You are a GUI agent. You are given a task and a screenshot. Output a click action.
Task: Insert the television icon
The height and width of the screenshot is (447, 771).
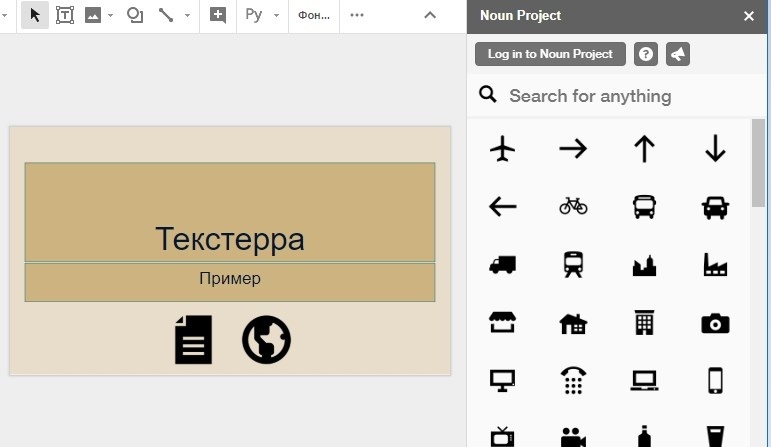[x=503, y=436]
